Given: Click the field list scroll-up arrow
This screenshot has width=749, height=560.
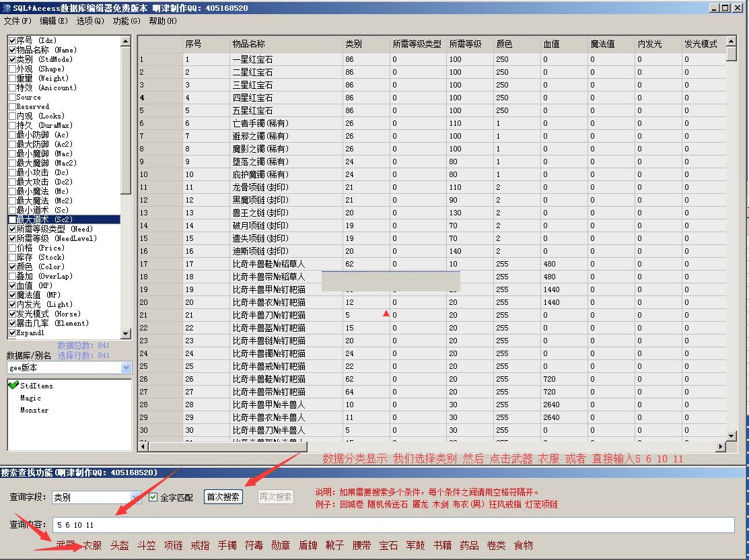Looking at the screenshot, I should point(125,41).
